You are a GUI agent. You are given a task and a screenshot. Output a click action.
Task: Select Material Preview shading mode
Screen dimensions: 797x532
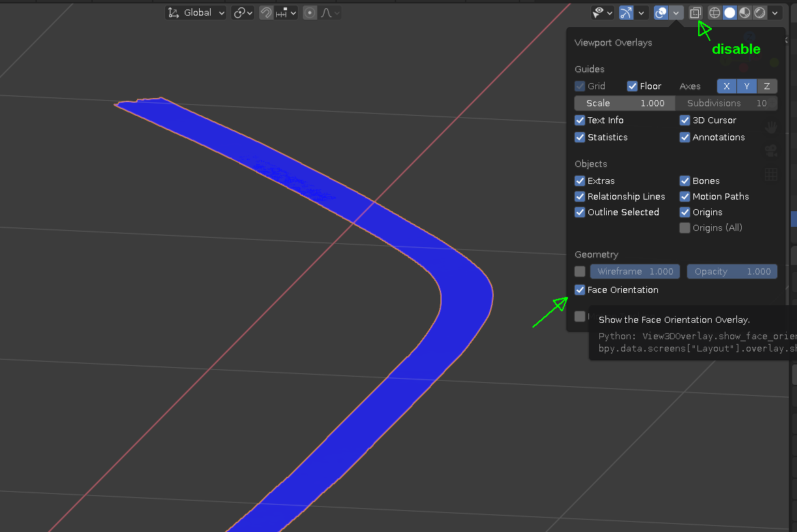point(745,12)
